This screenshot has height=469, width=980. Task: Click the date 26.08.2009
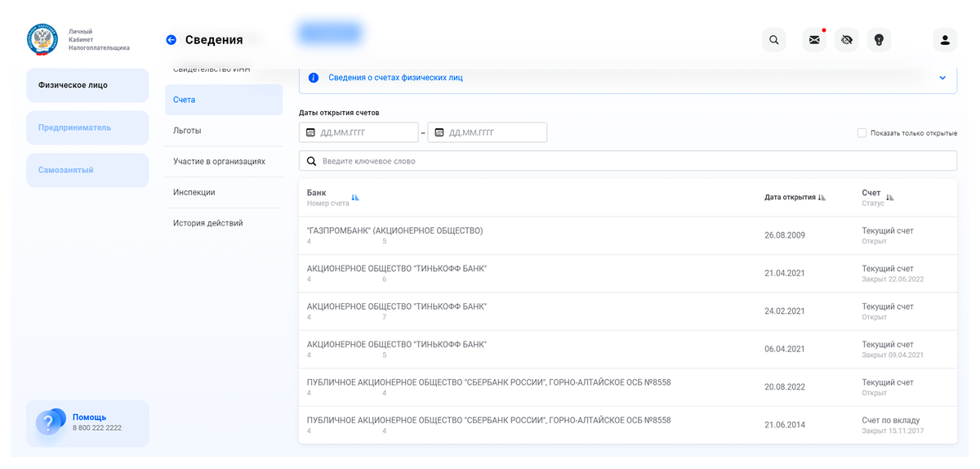[x=785, y=235]
